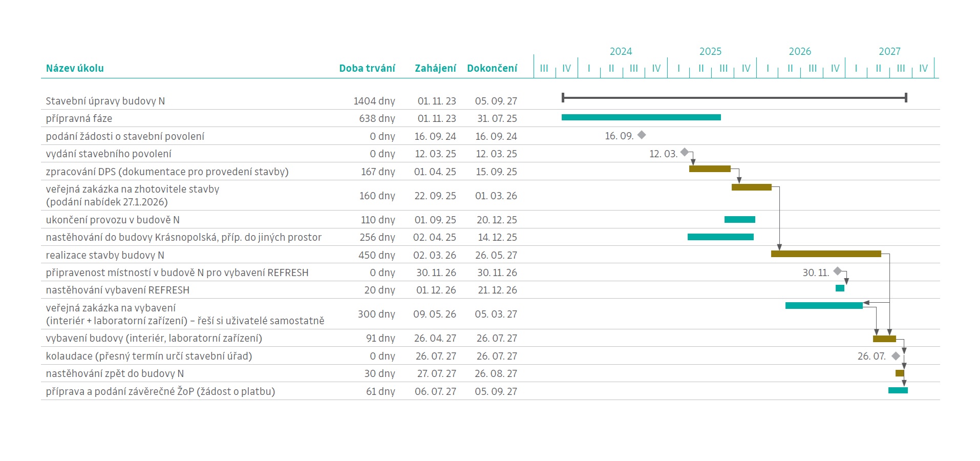Select the příprava a podání závěrečné ŽoP bar
Screen dimensions: 980x461
(898, 390)
